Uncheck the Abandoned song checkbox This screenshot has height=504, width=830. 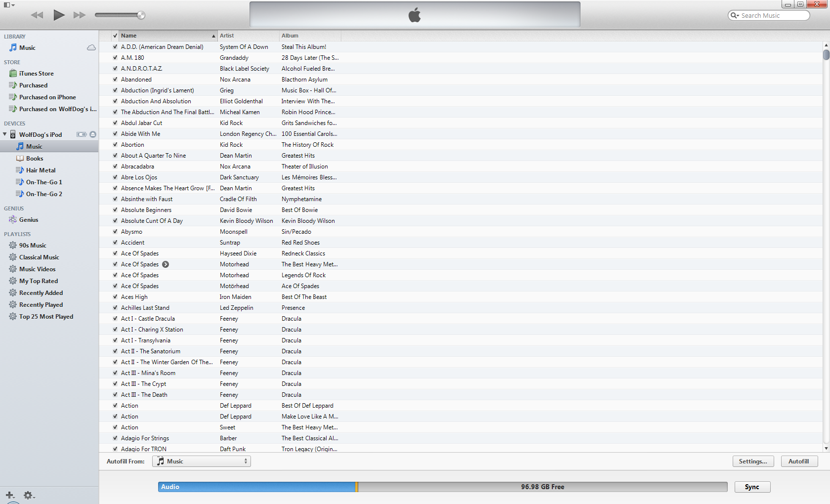pyautogui.click(x=115, y=80)
